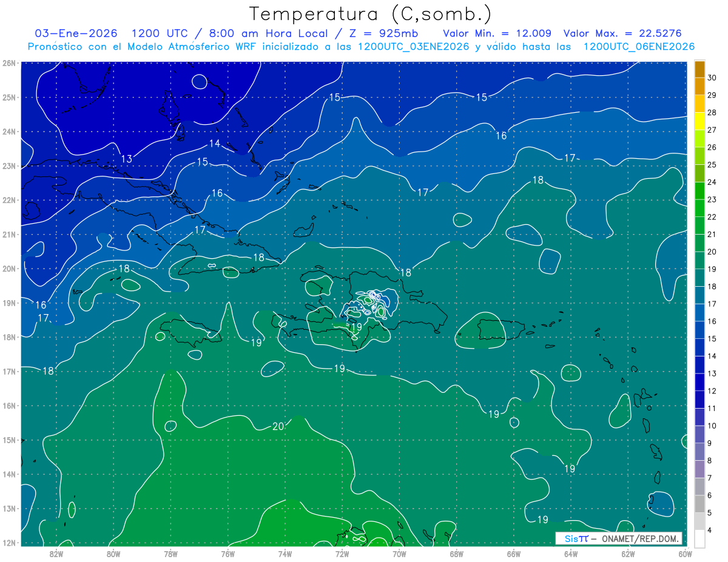
Task: Click the '78W' longitude axis label
Action: coord(170,554)
